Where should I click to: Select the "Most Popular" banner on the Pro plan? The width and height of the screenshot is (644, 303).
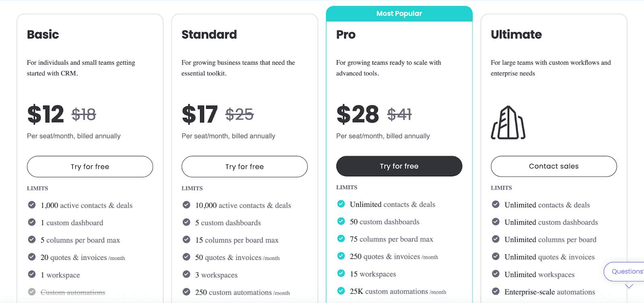(x=399, y=13)
